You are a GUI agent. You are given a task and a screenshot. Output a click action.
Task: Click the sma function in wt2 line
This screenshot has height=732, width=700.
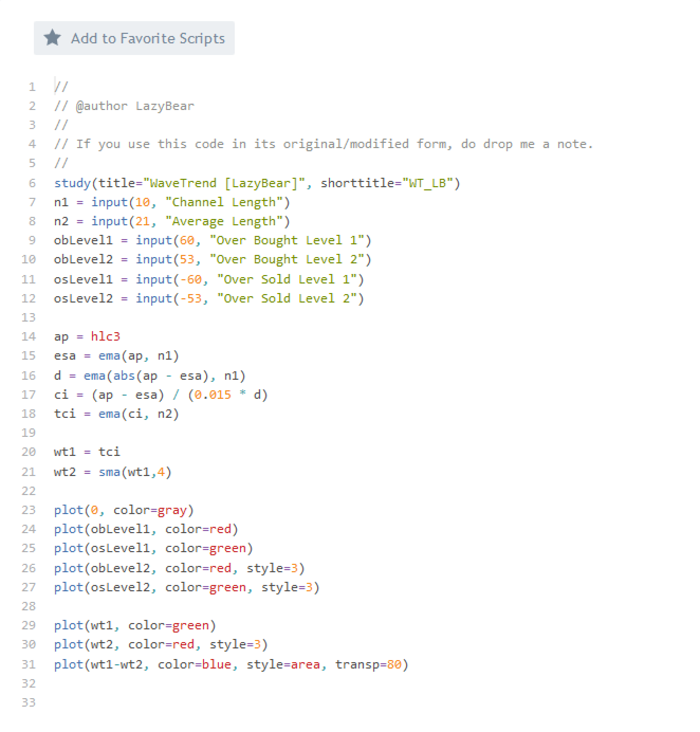point(109,472)
